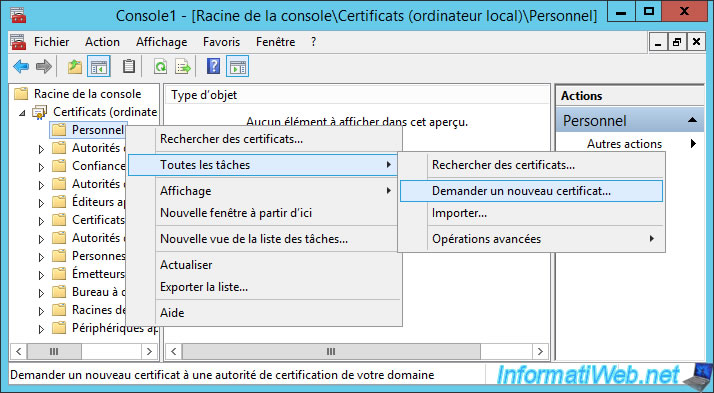Select Nouvelle vue de la liste des tâches...
Viewport: 714px width, 393px height.
point(264,239)
